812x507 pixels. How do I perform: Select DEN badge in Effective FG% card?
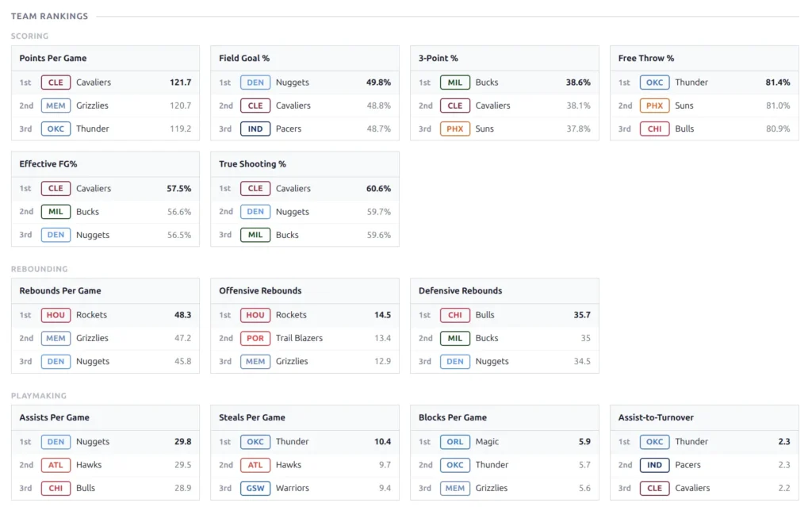coord(56,235)
